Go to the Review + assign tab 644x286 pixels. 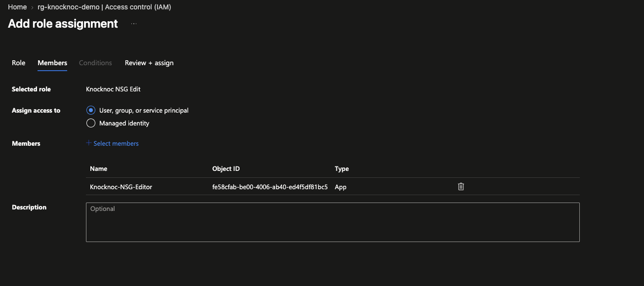point(149,63)
